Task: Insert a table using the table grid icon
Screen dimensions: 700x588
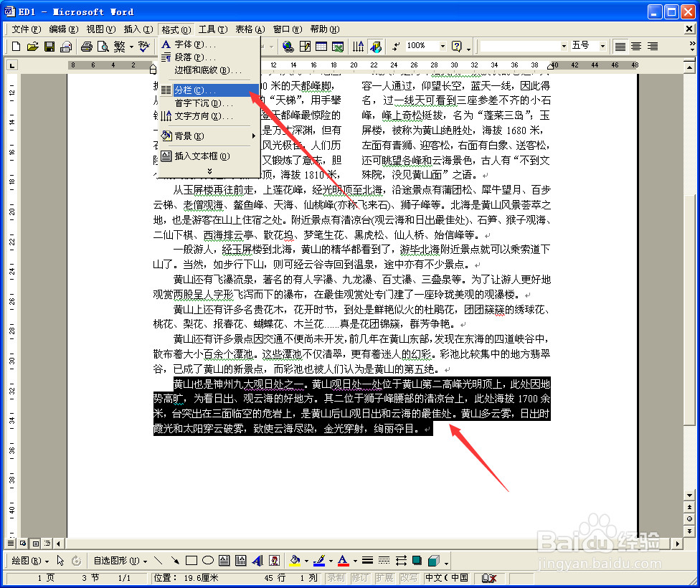Action: pos(322,45)
